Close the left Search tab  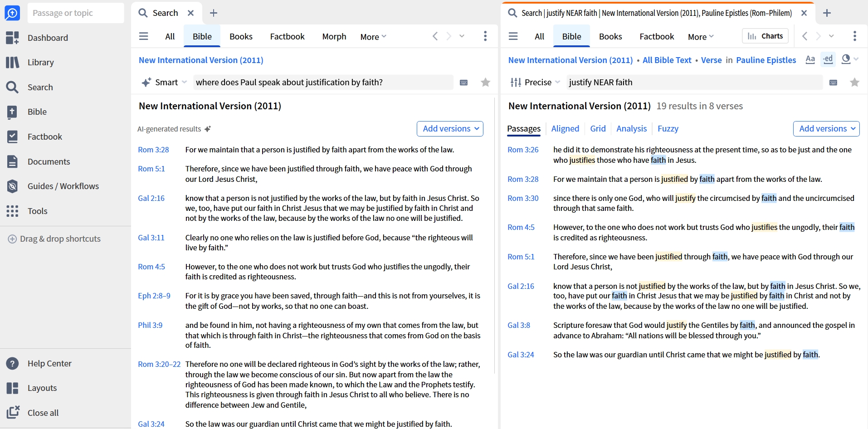(x=191, y=13)
